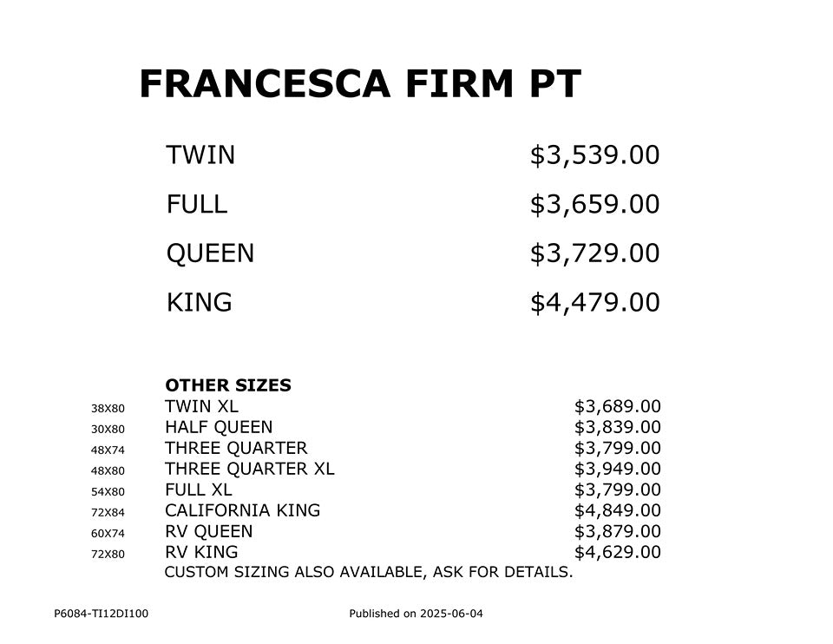Click the P6084-TI12DI100 product code
Viewport: 833px width, 644px height.
(101, 614)
